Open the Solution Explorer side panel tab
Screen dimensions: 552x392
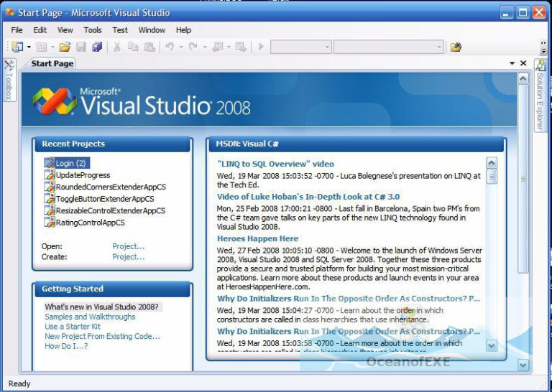540,95
